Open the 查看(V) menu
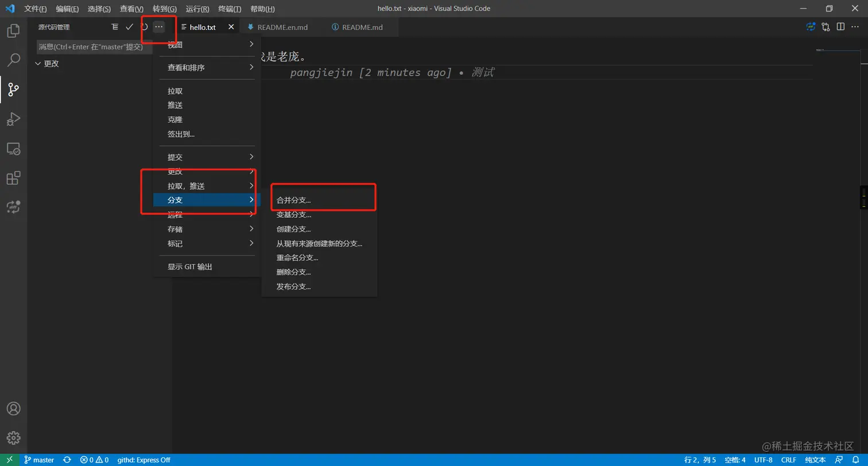 point(131,9)
